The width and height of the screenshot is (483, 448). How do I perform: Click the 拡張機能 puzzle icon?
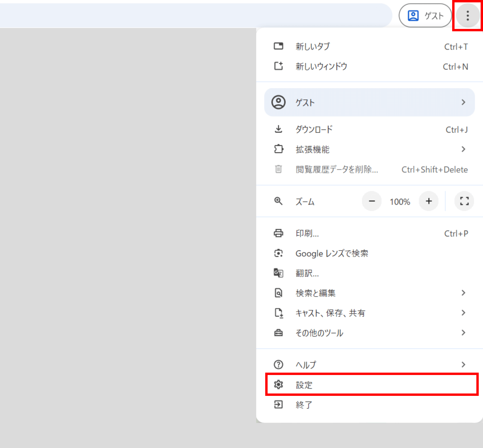(278, 149)
